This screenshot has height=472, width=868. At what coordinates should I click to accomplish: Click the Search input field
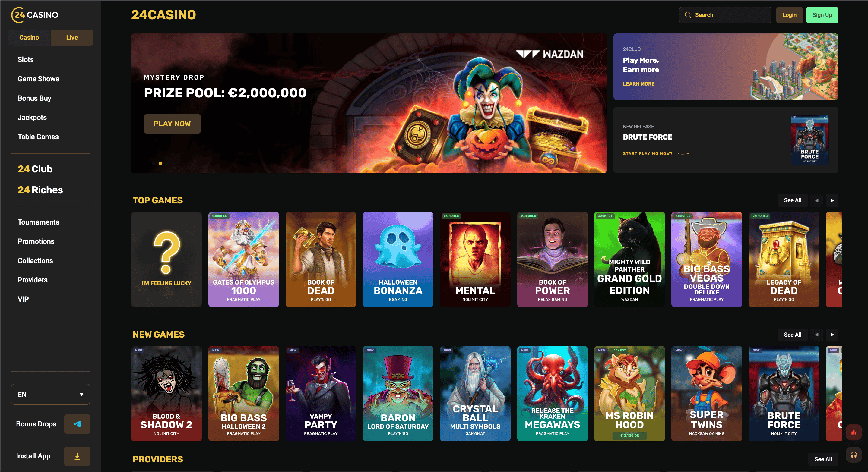(725, 15)
